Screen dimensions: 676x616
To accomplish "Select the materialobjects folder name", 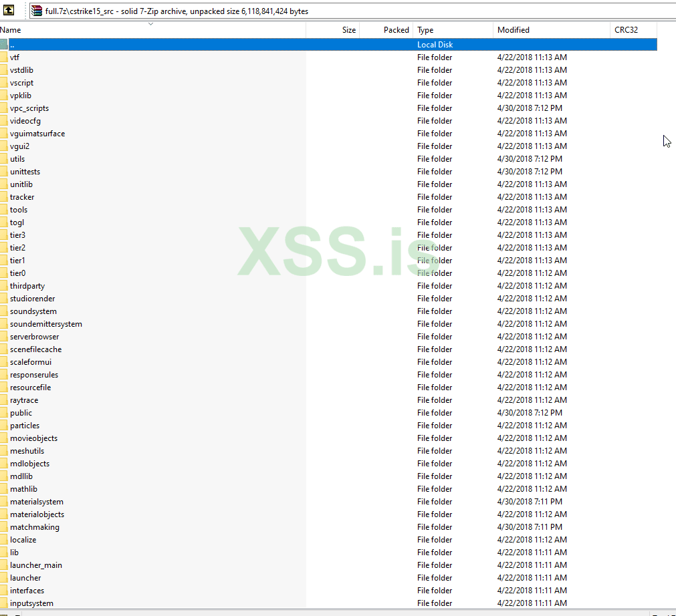I will click(37, 514).
